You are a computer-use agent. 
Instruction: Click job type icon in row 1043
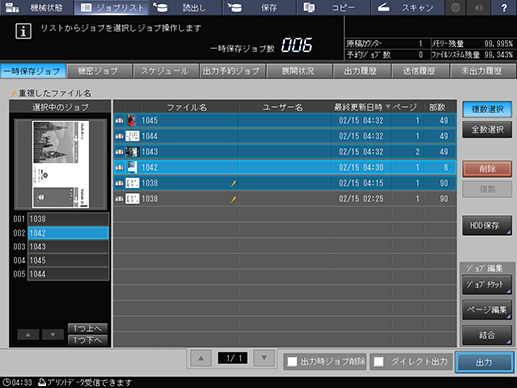tap(119, 152)
